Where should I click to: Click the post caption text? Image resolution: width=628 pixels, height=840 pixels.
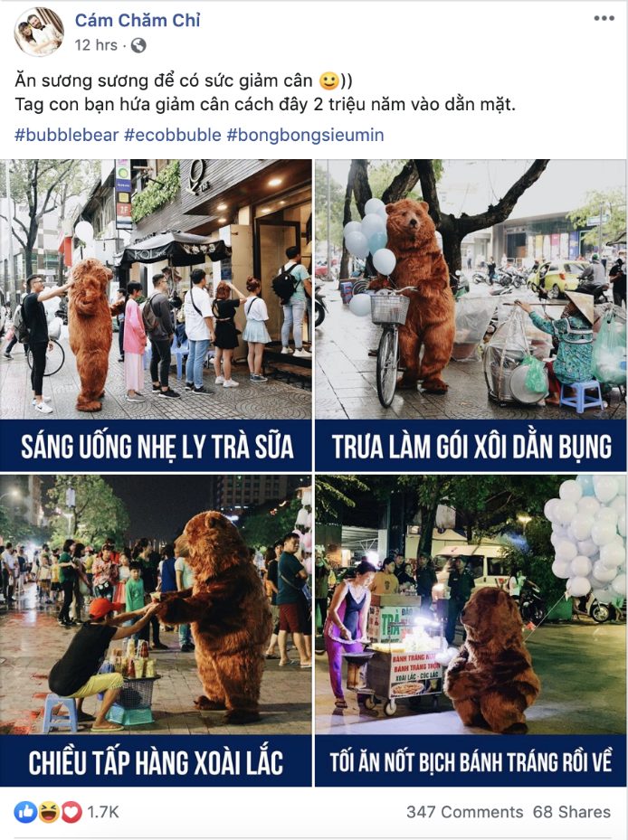265,92
